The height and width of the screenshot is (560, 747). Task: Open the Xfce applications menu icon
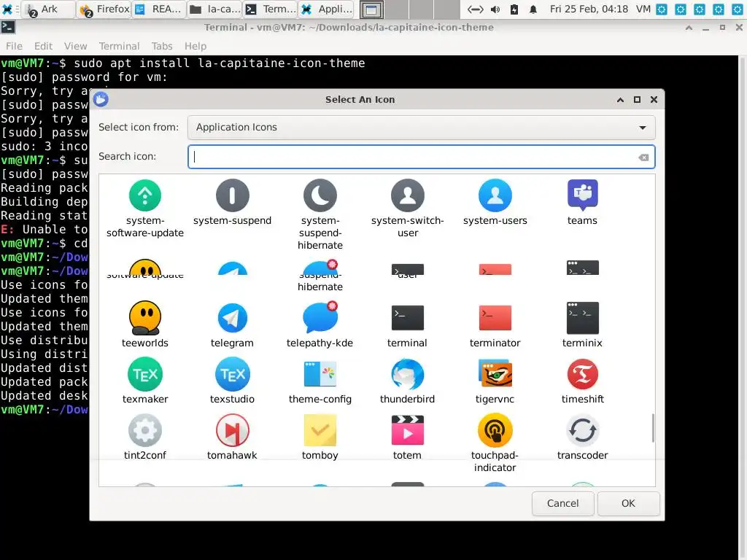point(7,9)
